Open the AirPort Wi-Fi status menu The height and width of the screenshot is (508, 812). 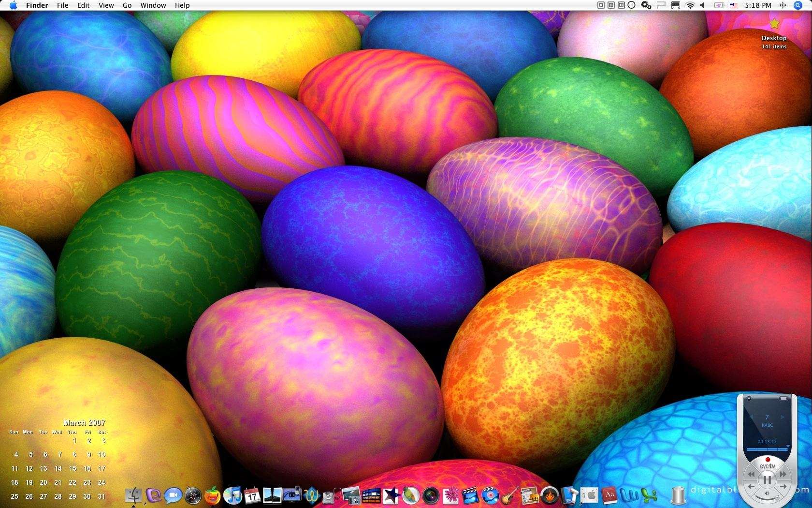690,5
